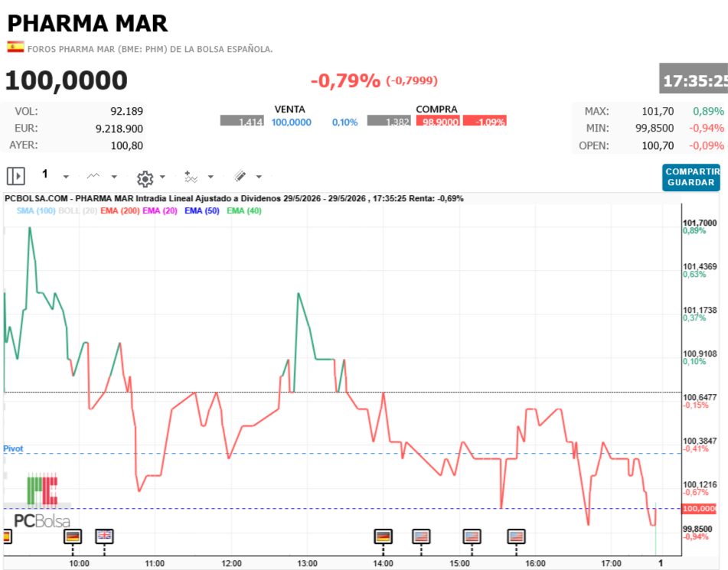Click the 17:35:25 time box

(x=694, y=79)
